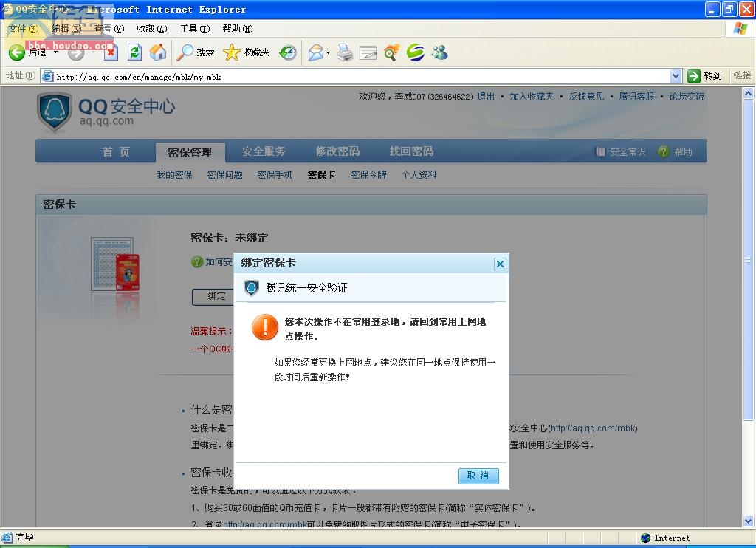Viewport: 756px width, 548px height.
Task: Click the IE Back arrow button
Action: click(x=16, y=52)
